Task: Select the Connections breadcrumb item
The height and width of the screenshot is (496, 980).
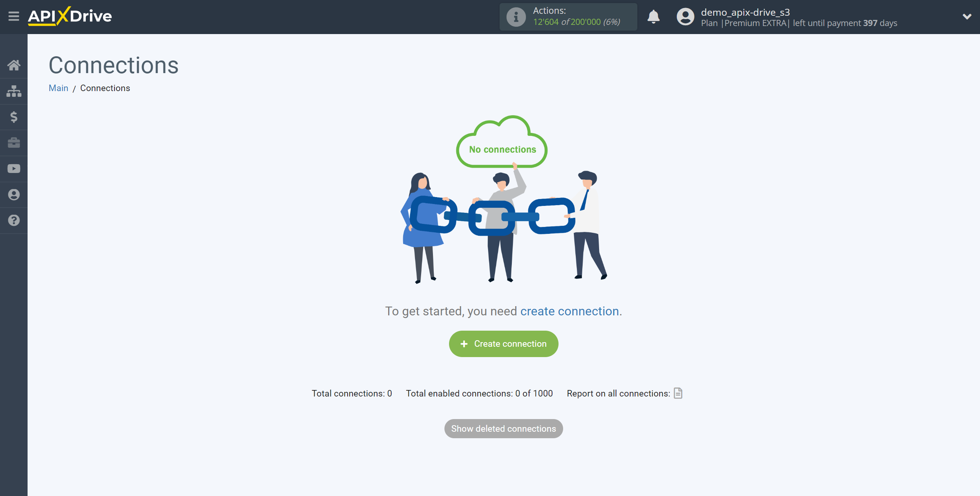Action: (x=105, y=87)
